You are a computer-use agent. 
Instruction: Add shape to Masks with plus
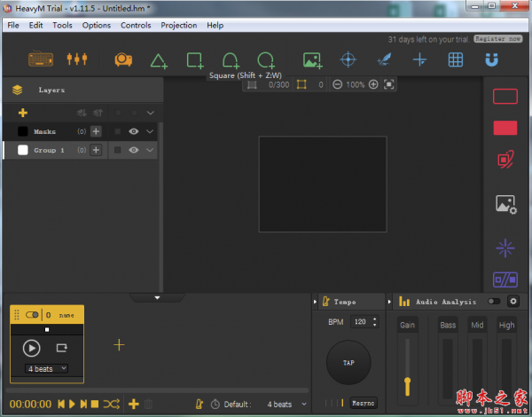96,131
